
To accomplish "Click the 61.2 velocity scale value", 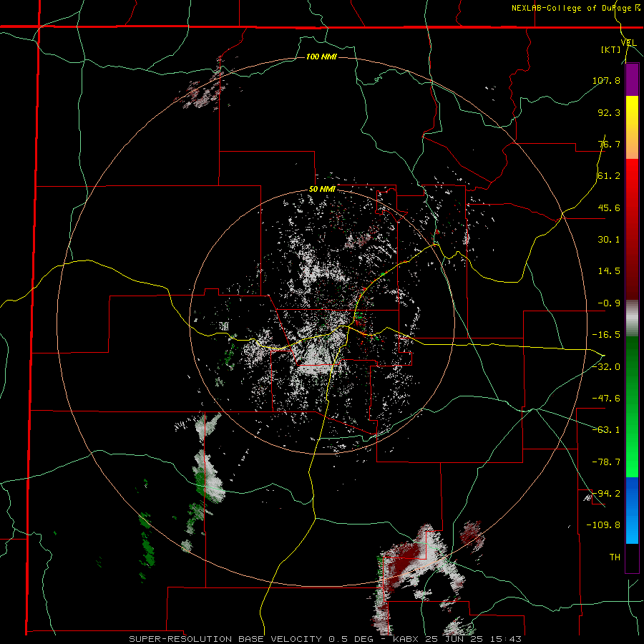I will tap(609, 176).
